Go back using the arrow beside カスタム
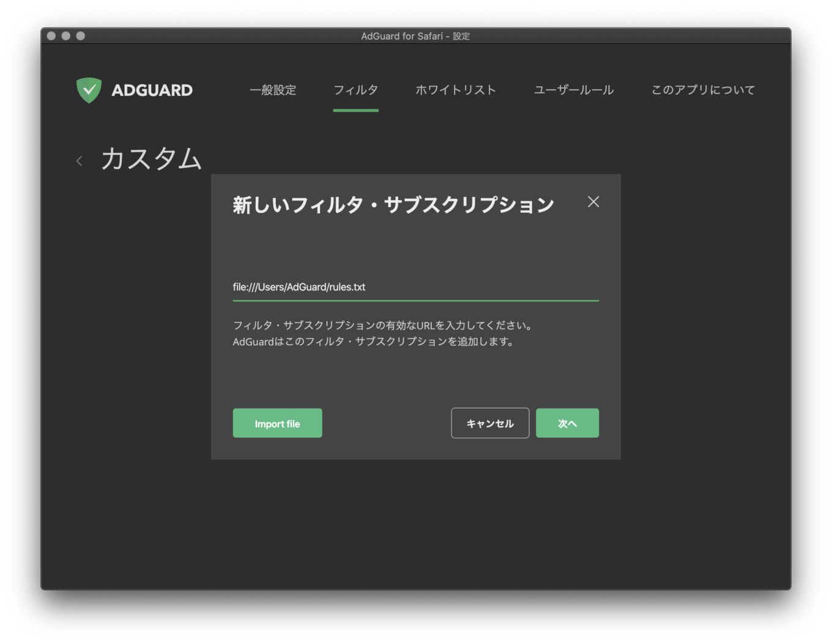832x644 pixels. 79,161
